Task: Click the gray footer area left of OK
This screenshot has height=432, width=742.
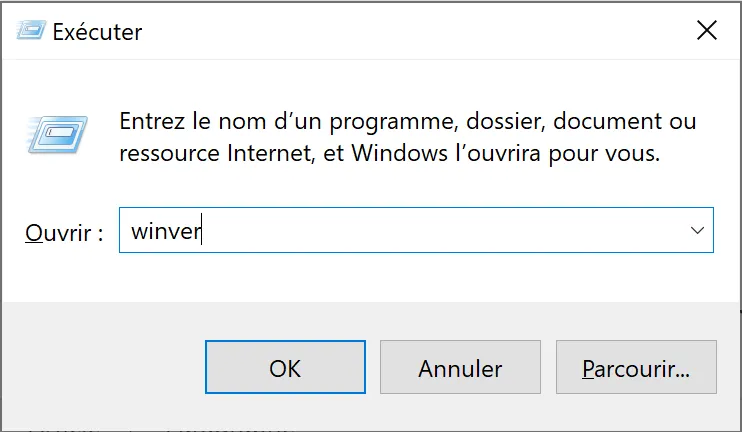Action: [100, 368]
